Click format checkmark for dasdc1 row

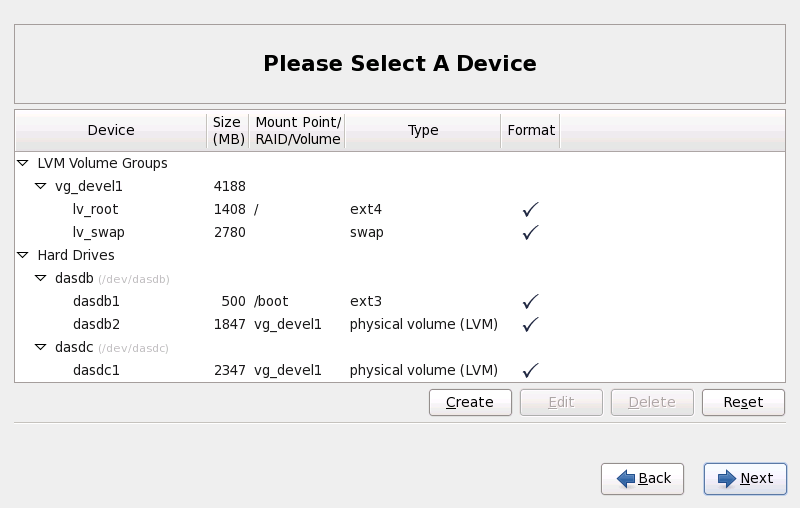pyautogui.click(x=531, y=370)
